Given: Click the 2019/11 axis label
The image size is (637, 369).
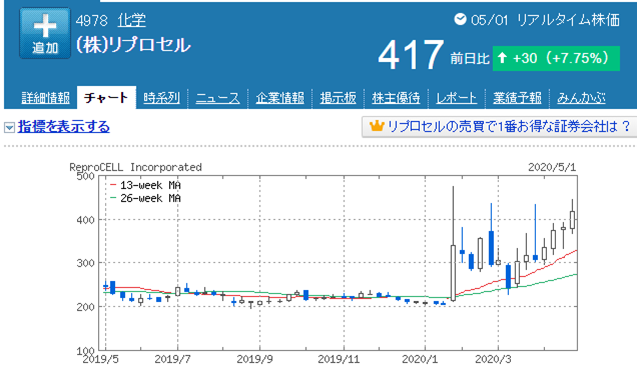Looking at the screenshot, I should tap(338, 359).
